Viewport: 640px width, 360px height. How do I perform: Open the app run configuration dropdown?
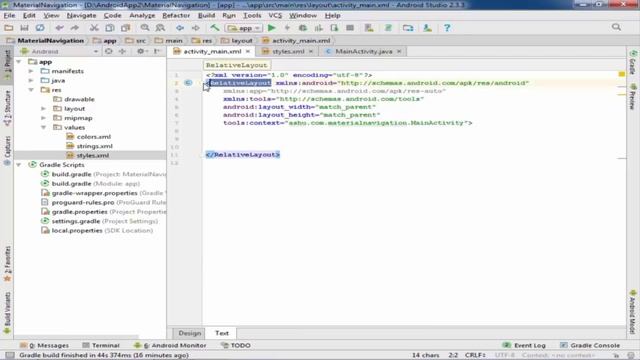tap(244, 28)
